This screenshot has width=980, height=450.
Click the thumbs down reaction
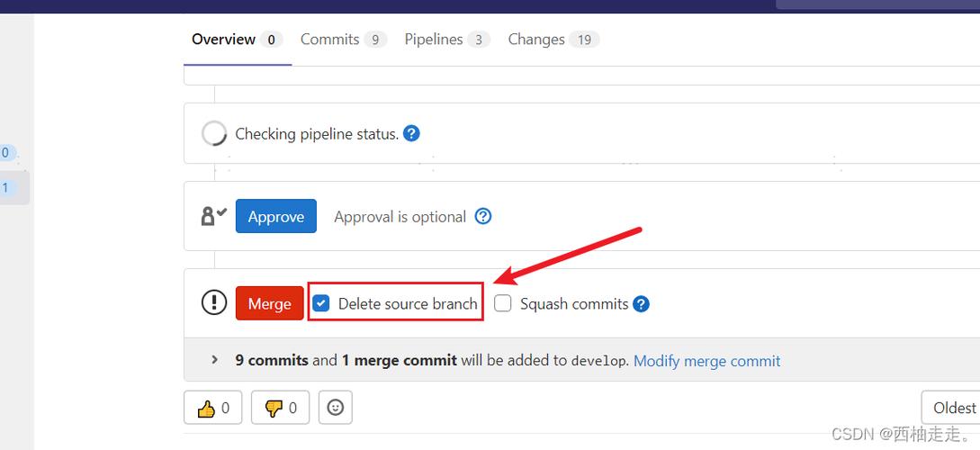(281, 408)
